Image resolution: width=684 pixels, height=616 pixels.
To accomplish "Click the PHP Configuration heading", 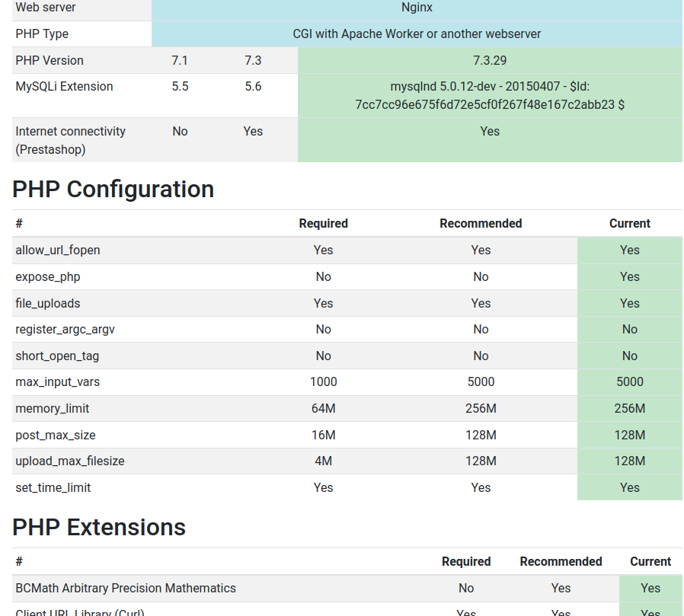I will 113,189.
